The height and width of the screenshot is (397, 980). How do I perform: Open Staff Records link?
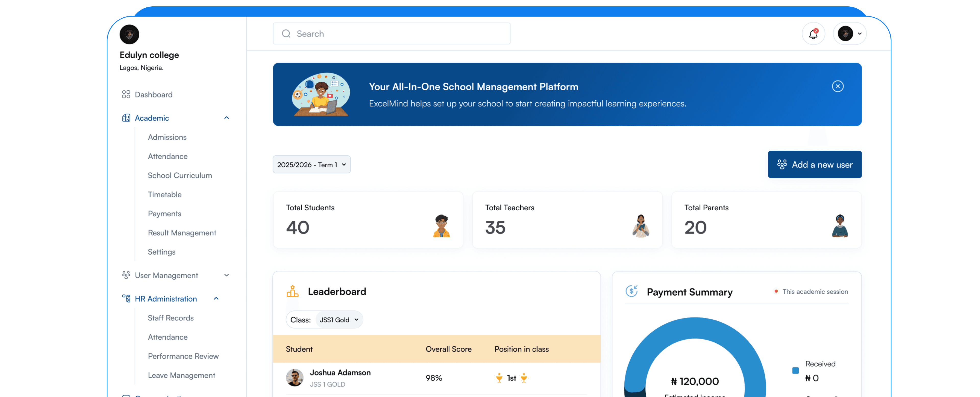tap(170, 318)
